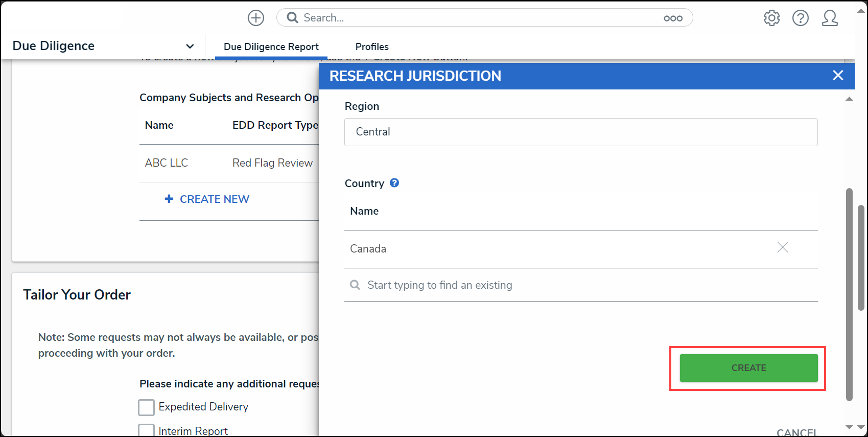Expand the Due Diligence dropdown
868x437 pixels.
click(x=190, y=46)
